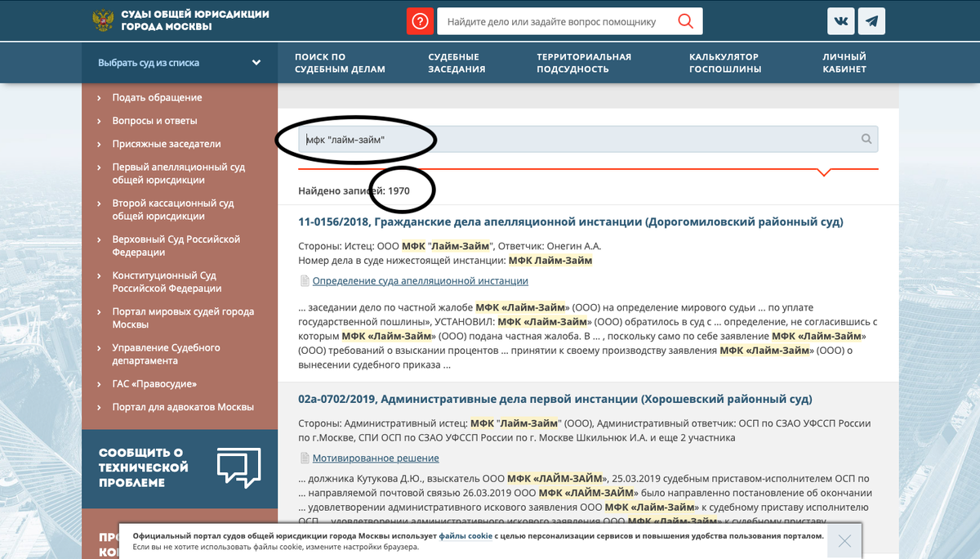
Task: Click the red question mark help icon
Action: [x=420, y=21]
